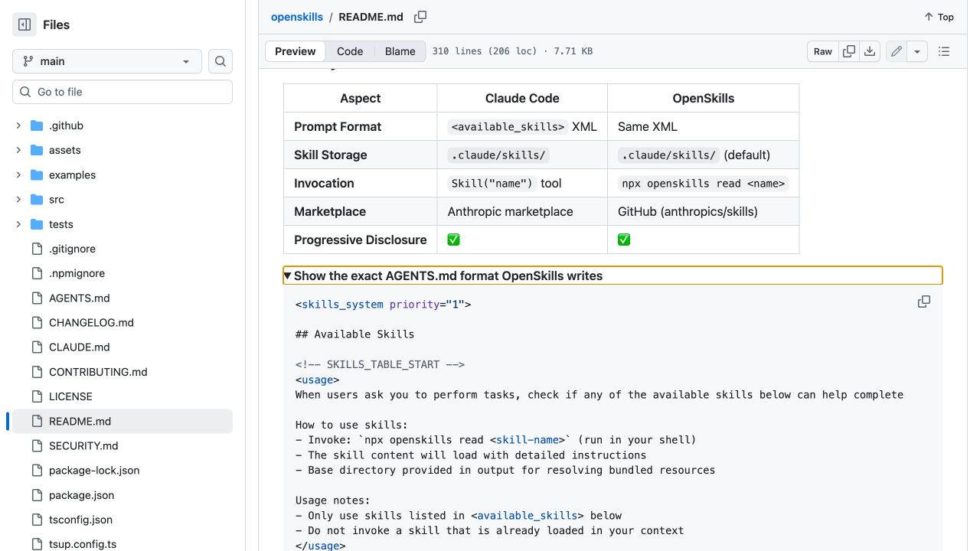Switch to Code tab
This screenshot has height=551, width=980.
(350, 51)
